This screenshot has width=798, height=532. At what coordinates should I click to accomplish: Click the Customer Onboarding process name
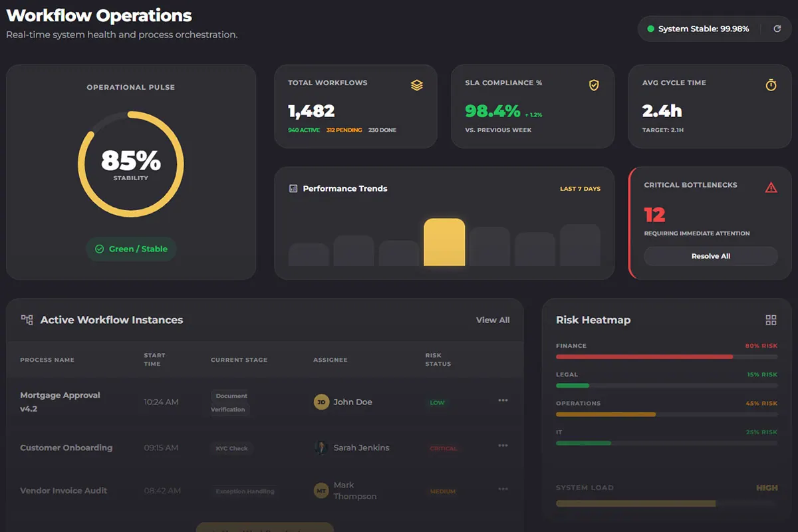click(x=66, y=448)
